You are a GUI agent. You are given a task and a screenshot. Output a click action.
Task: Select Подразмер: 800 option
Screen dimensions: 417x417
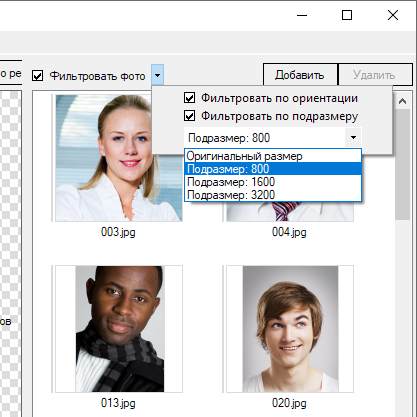[x=273, y=169]
